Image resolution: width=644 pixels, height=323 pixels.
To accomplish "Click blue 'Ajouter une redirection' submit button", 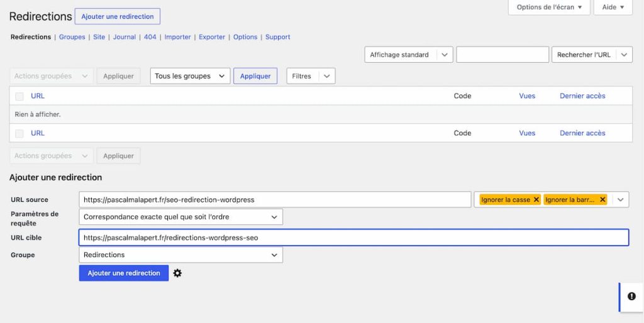I will point(124,273).
